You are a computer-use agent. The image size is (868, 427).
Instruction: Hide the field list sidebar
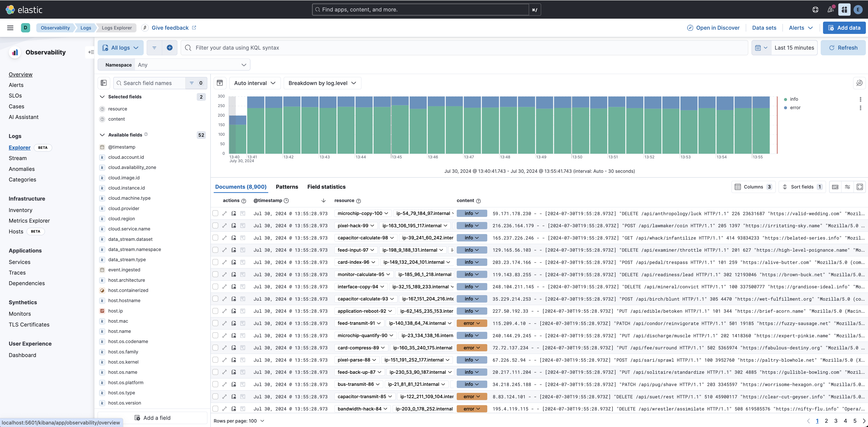click(x=104, y=83)
